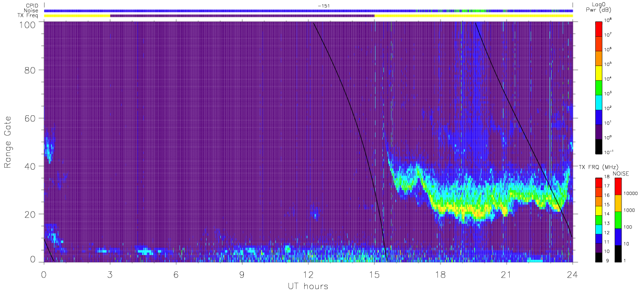Click the 17 label on TX FRQ legend
Viewport: 644px width, 297px height.
[607, 186]
